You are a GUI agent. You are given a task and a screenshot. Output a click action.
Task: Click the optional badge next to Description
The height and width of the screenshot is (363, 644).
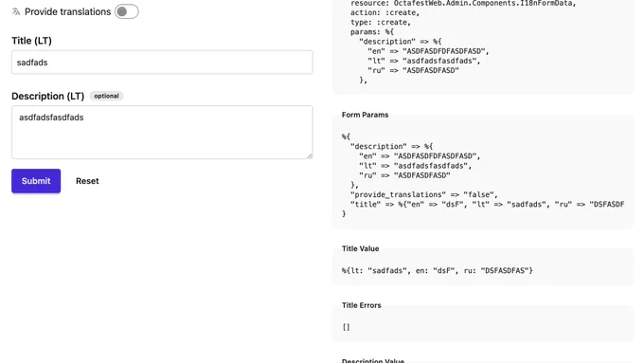(106, 96)
